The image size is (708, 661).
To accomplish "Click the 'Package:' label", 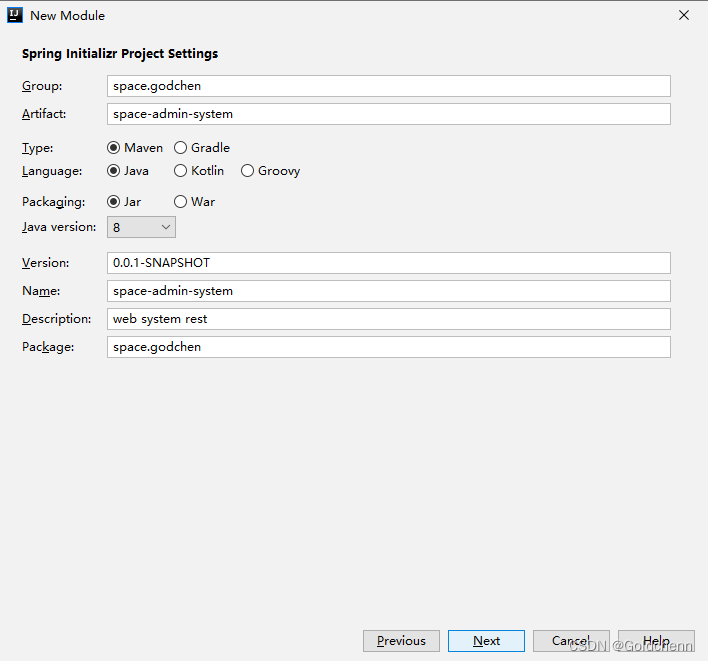I will (48, 347).
